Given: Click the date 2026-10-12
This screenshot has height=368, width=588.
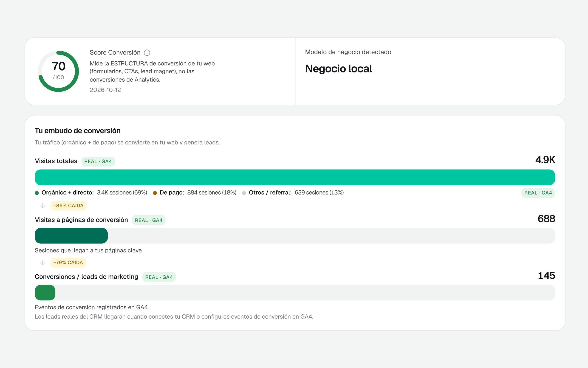Looking at the screenshot, I should (x=105, y=90).
